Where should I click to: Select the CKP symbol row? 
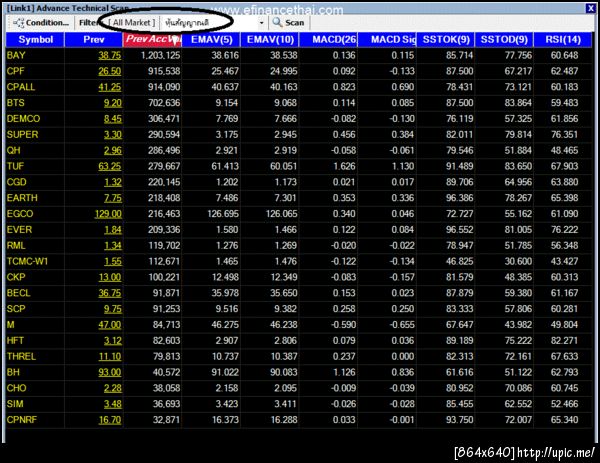tap(299, 277)
